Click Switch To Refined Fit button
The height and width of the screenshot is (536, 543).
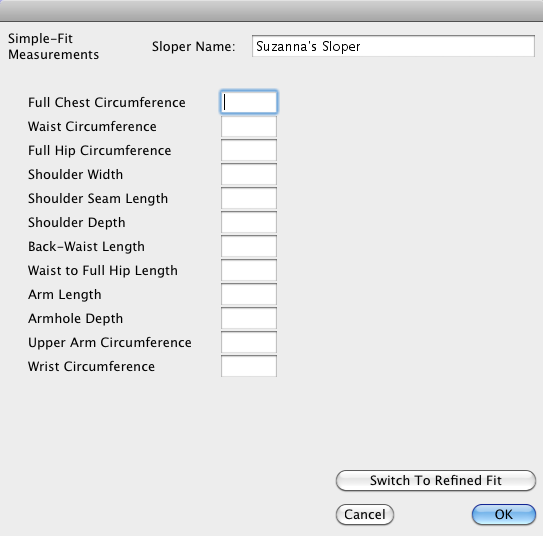pos(436,480)
